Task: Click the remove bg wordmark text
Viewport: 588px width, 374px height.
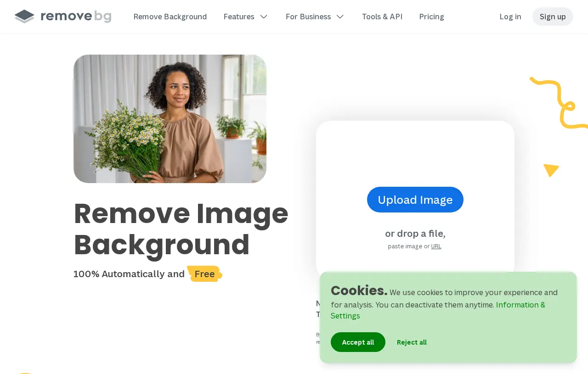Action: pos(76,17)
